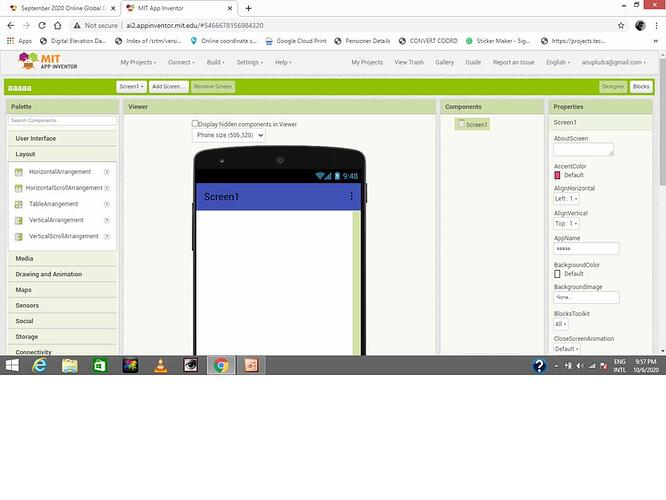
Task: Switch to the September 2020 Online Global tab
Action: tap(62, 8)
